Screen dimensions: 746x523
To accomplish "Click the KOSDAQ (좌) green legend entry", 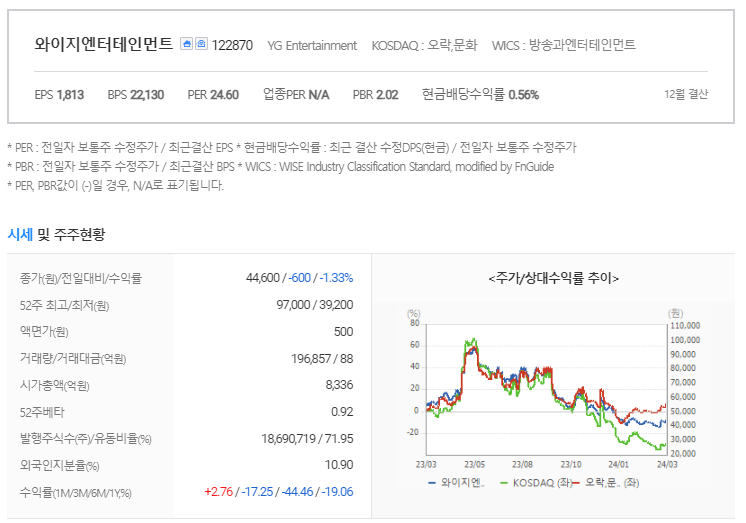I will (x=536, y=483).
